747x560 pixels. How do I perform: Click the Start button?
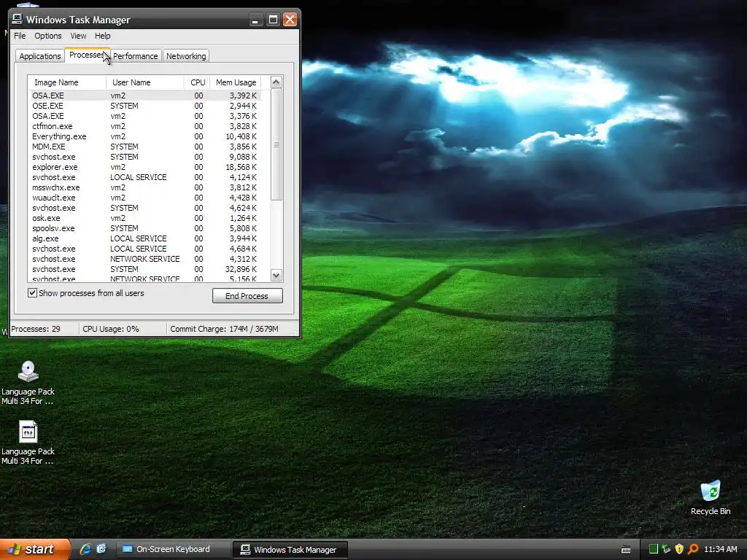pos(34,549)
